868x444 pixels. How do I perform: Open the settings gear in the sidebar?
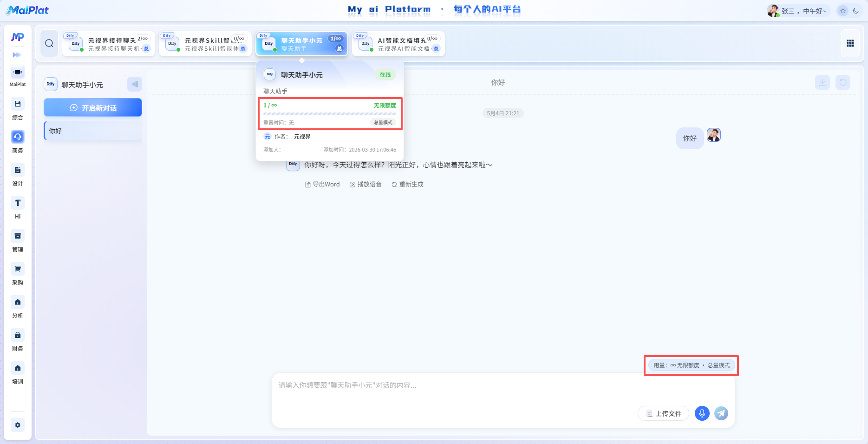[18, 425]
